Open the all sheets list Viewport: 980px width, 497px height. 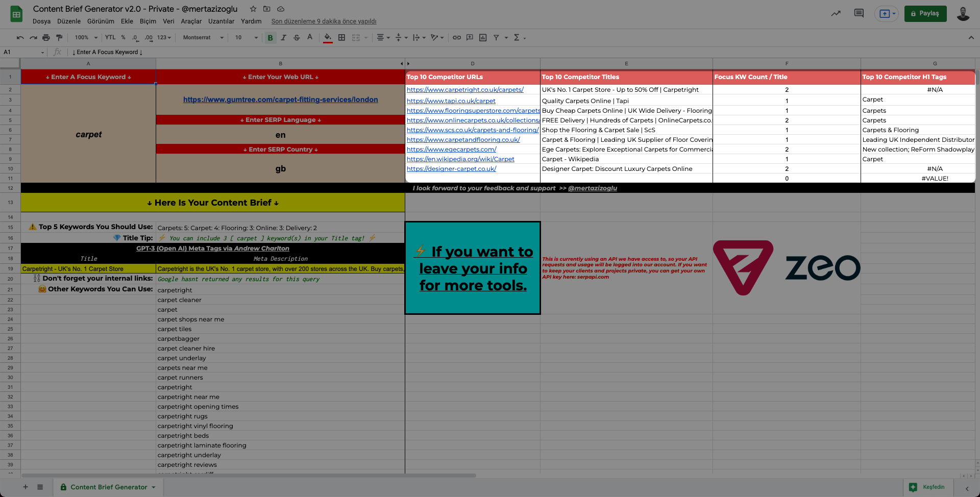pyautogui.click(x=40, y=487)
